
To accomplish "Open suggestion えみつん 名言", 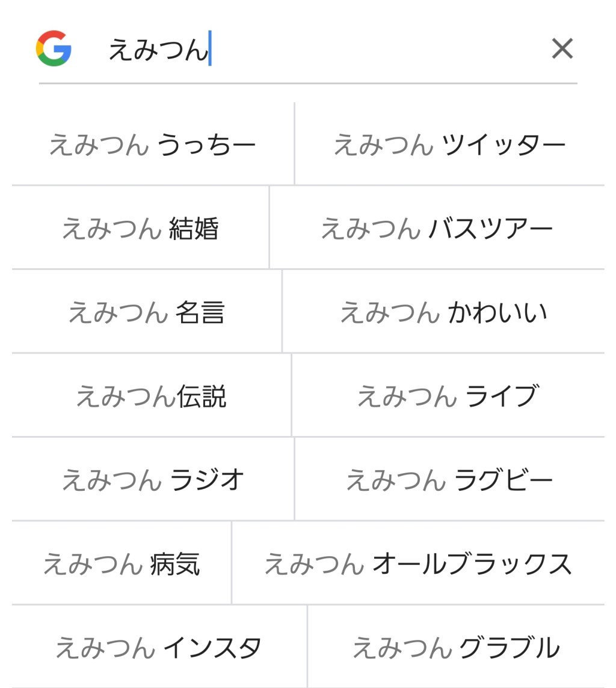I will click(146, 313).
